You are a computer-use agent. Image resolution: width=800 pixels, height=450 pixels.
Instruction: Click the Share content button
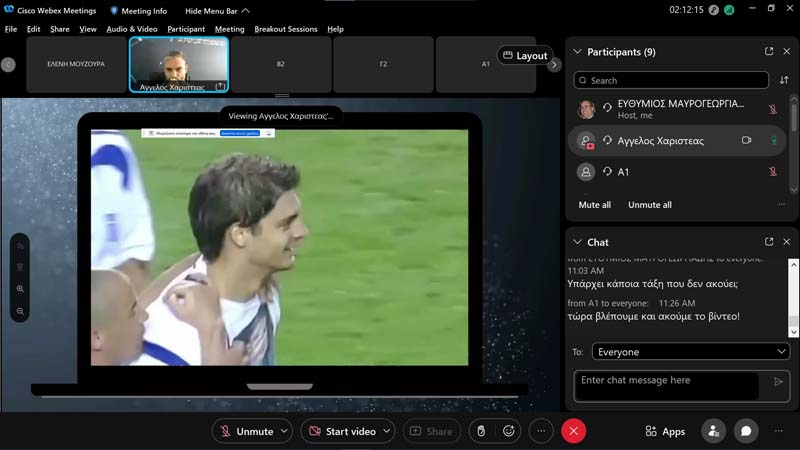tap(432, 431)
